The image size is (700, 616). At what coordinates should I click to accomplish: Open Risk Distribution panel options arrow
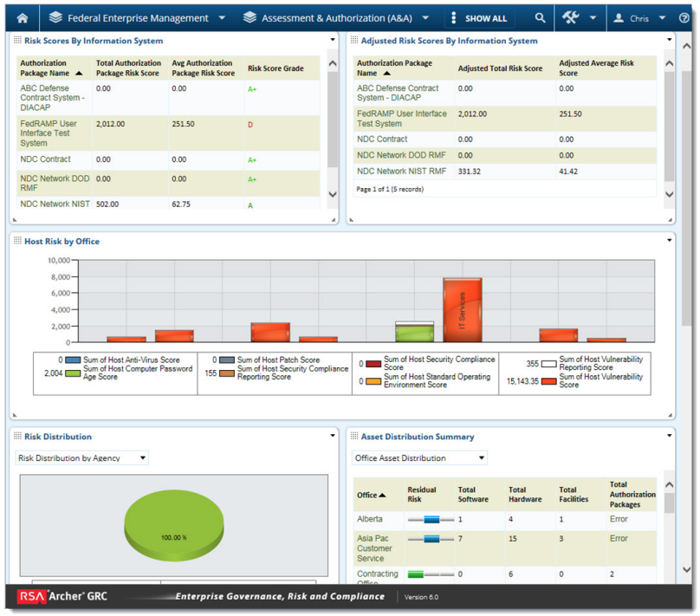pos(333,435)
